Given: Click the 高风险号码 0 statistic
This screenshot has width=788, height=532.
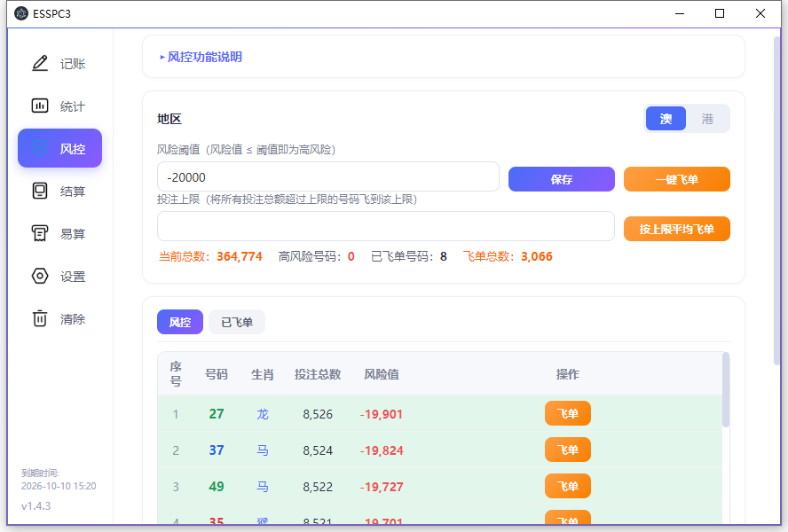Looking at the screenshot, I should coord(317,257).
